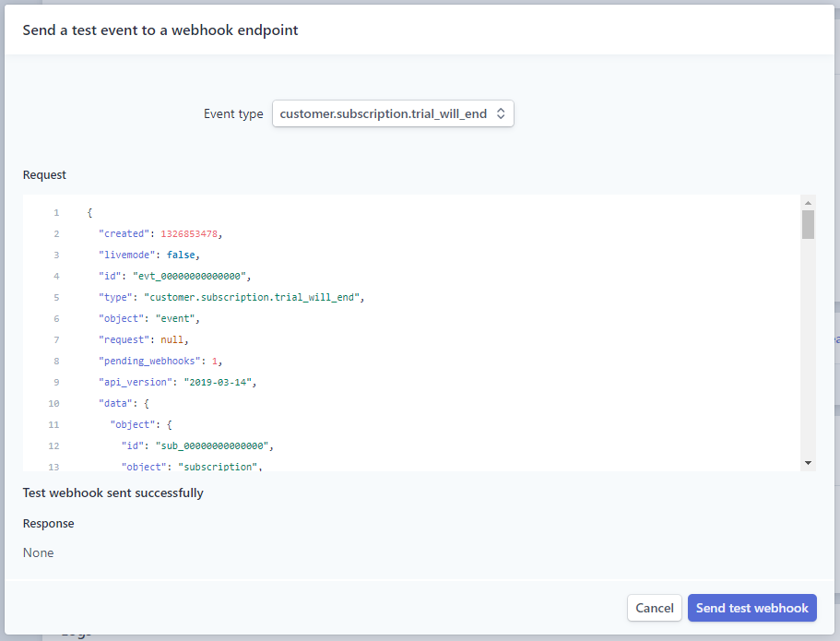Cancel the test webhook dialog
Image resolution: width=840 pixels, height=641 pixels.
[654, 608]
